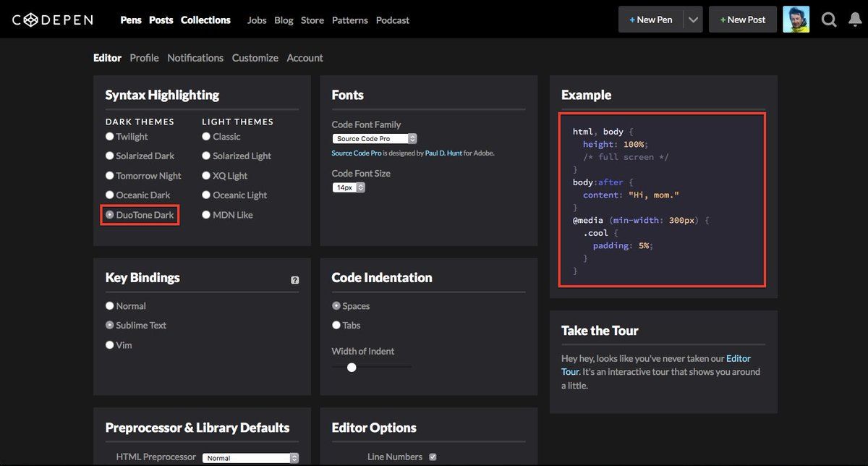Screen dimensions: 868x466
Task: Select Twilight dark theme
Action: tap(127, 136)
